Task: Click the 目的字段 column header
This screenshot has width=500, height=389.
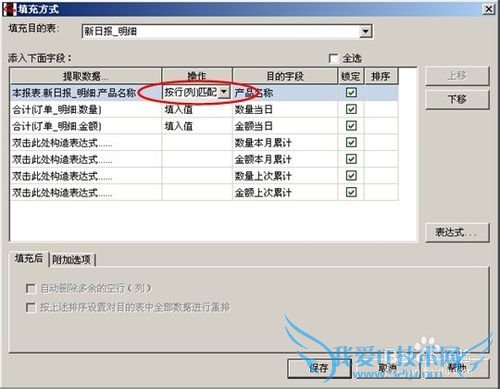Action: coord(285,76)
